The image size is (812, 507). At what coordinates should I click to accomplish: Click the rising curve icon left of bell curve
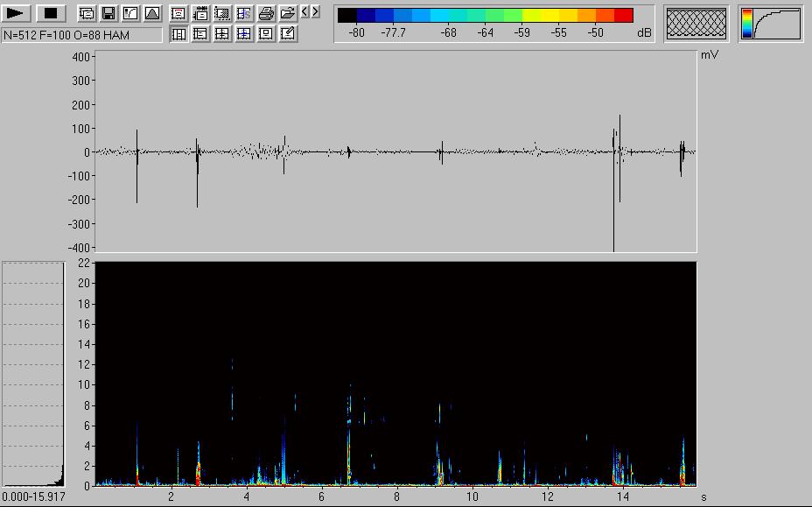coord(130,13)
